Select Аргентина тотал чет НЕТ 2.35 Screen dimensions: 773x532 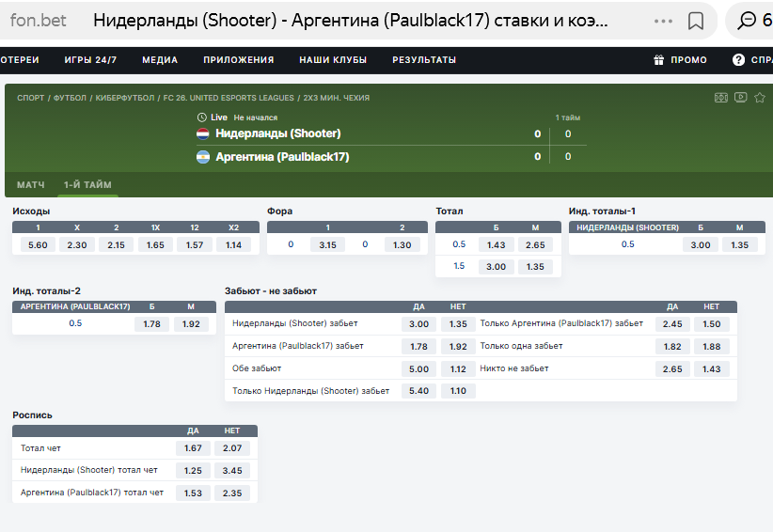pos(232,493)
